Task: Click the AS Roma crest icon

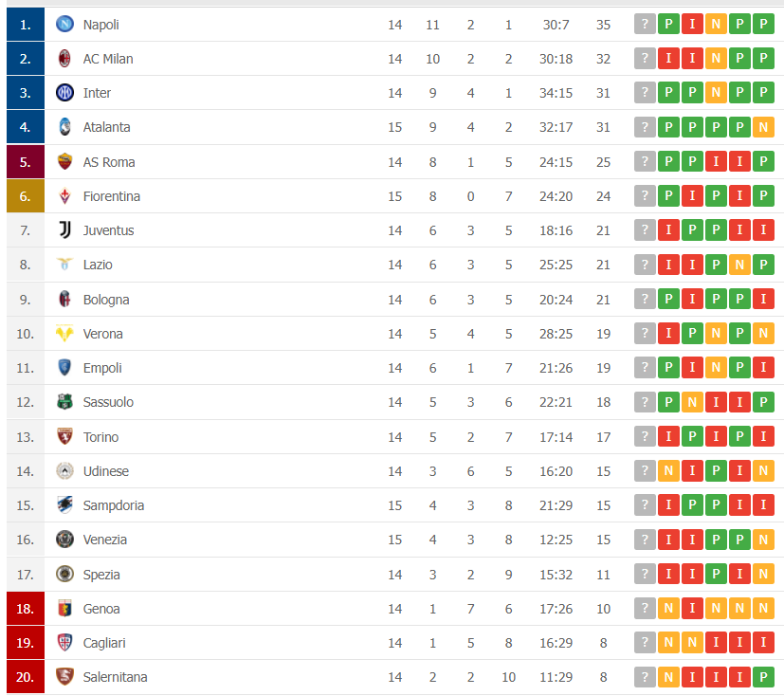Action: [64, 162]
